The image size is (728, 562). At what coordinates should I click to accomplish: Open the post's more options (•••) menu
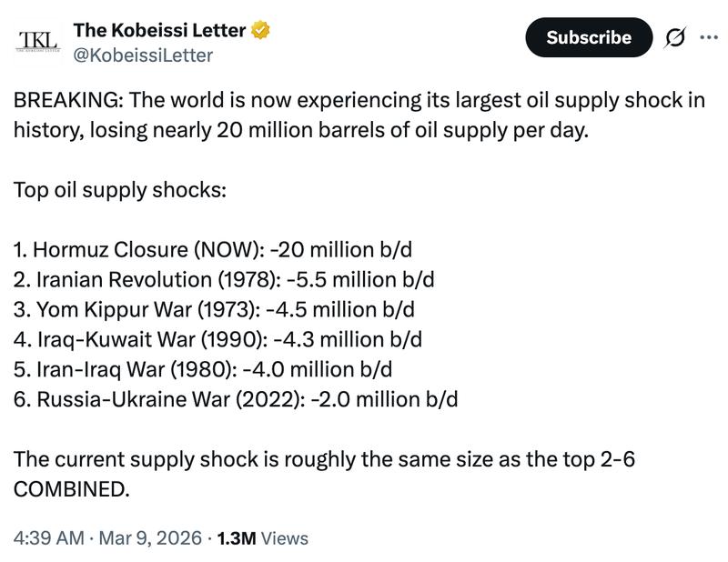point(708,35)
